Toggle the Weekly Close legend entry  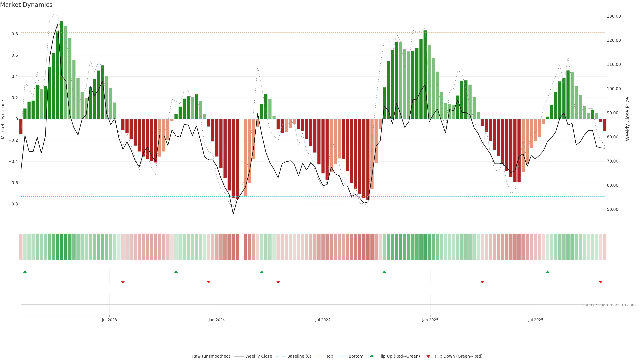pos(258,356)
